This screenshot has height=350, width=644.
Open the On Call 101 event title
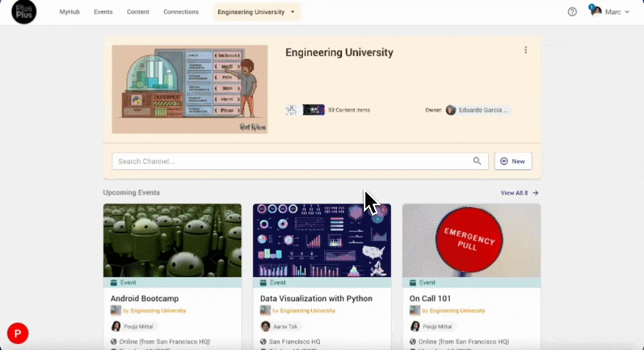coord(430,299)
